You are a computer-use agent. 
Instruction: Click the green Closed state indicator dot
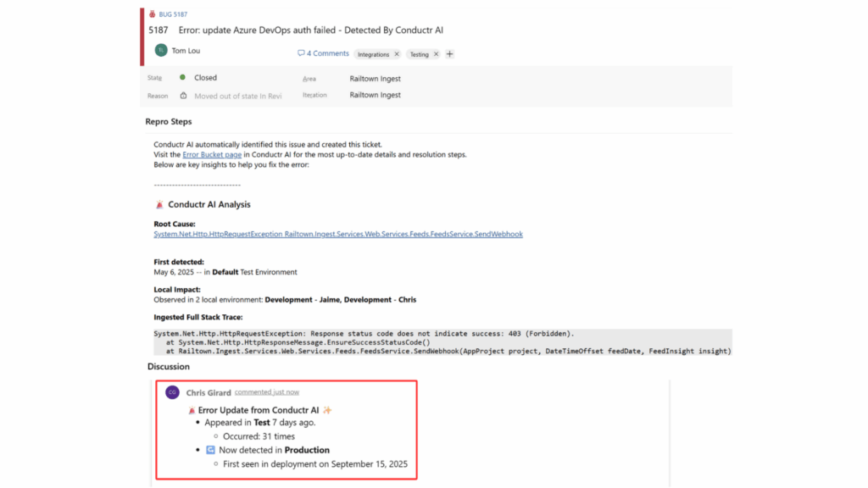click(182, 78)
